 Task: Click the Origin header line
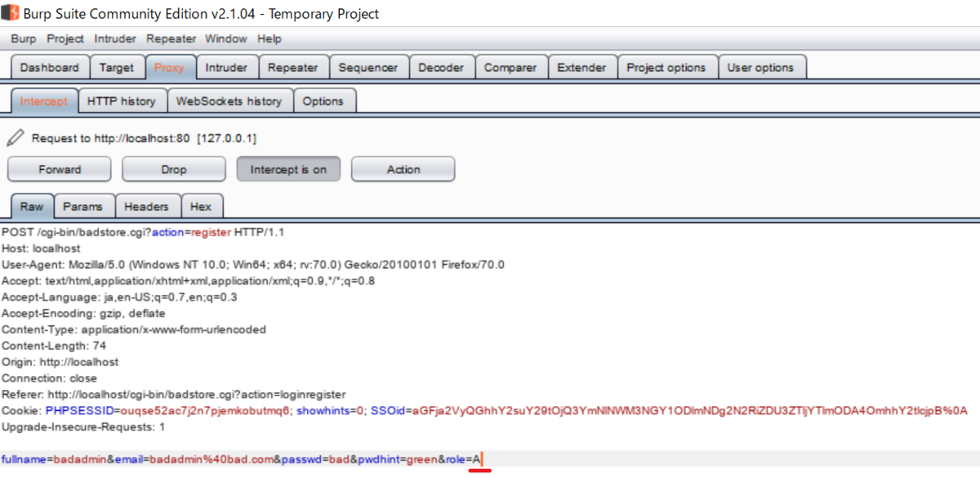(x=60, y=362)
